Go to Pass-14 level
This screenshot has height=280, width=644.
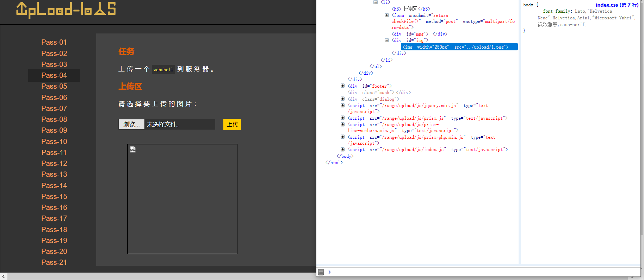pos(54,186)
